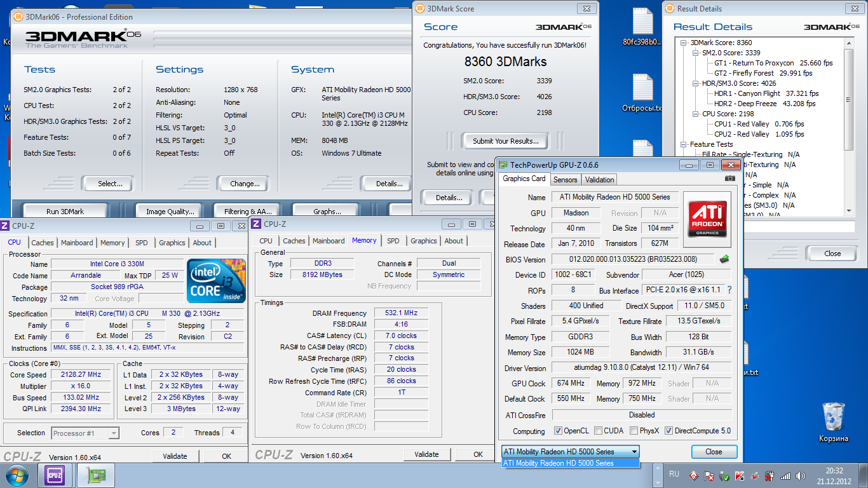Click the GPU-Z title bar icon
The height and width of the screenshot is (488, 868).
[503, 165]
